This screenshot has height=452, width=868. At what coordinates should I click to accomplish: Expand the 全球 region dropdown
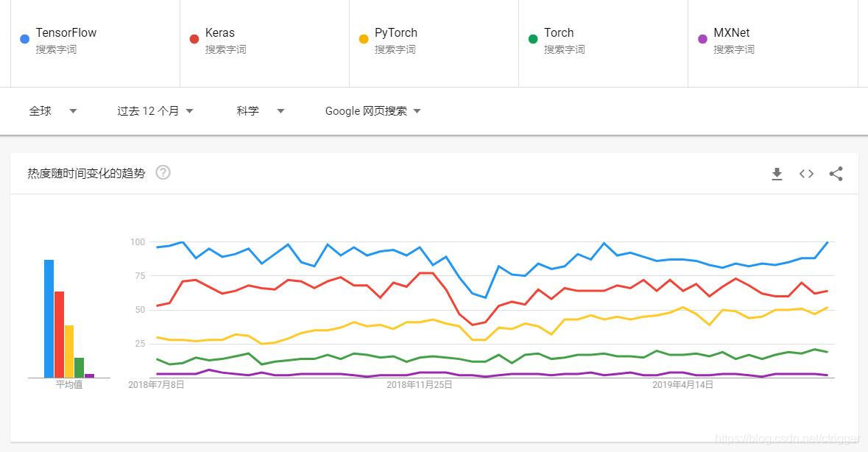click(x=52, y=111)
